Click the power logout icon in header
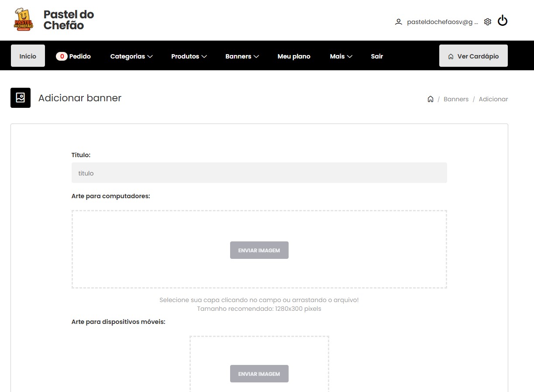Image resolution: width=534 pixels, height=392 pixels. 502,20
